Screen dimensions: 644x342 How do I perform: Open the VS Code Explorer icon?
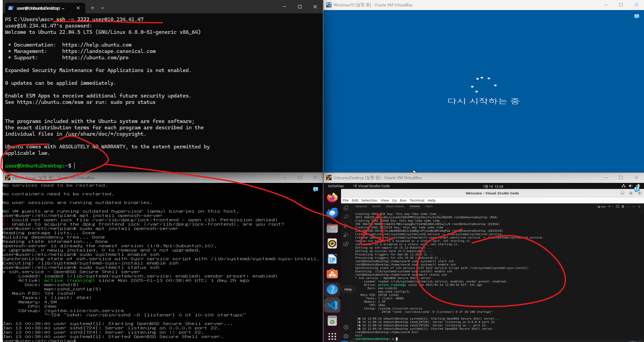click(346, 208)
